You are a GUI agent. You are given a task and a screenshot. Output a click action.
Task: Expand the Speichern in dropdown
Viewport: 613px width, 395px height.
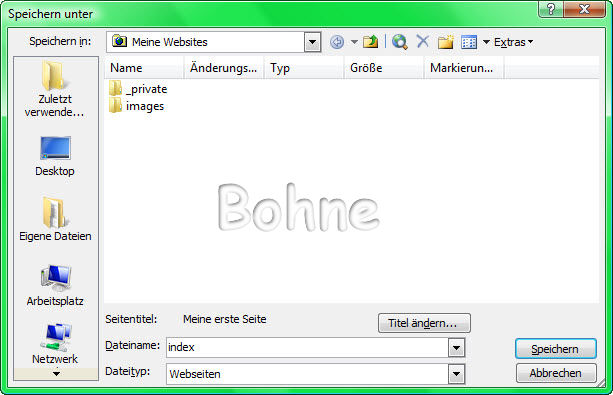coord(312,42)
